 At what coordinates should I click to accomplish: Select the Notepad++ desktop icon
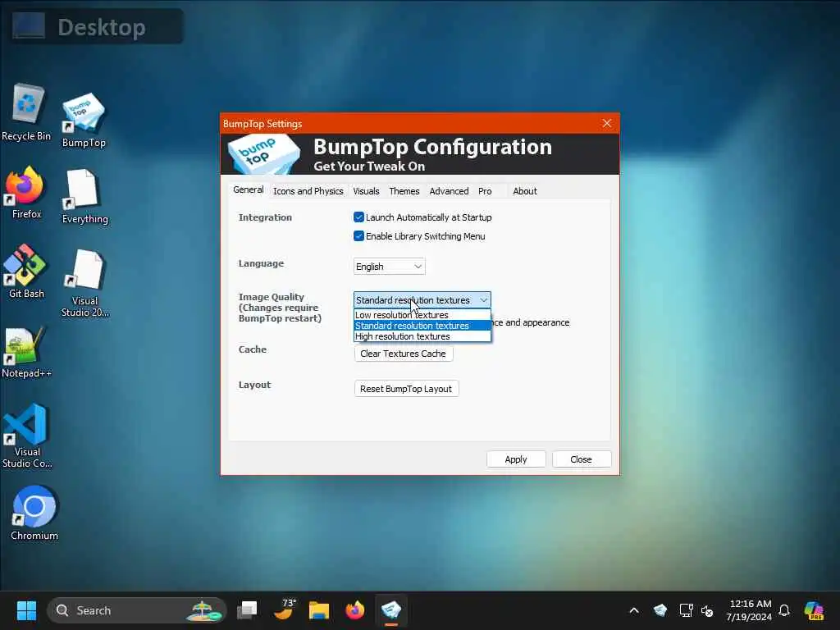click(x=25, y=353)
